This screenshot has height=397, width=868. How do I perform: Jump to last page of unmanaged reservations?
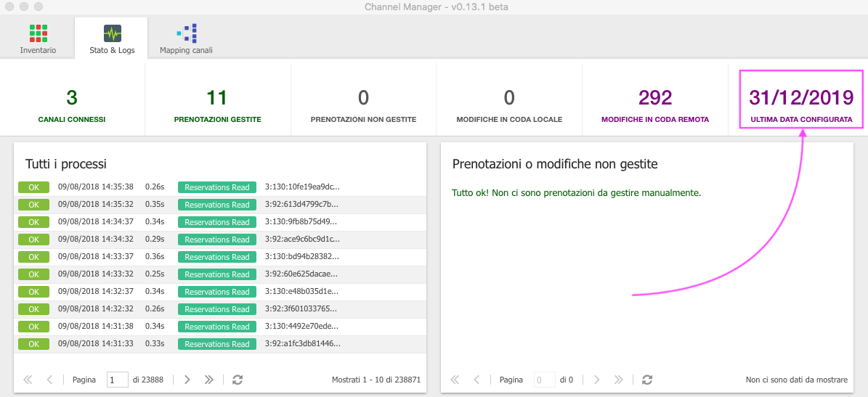coord(618,380)
